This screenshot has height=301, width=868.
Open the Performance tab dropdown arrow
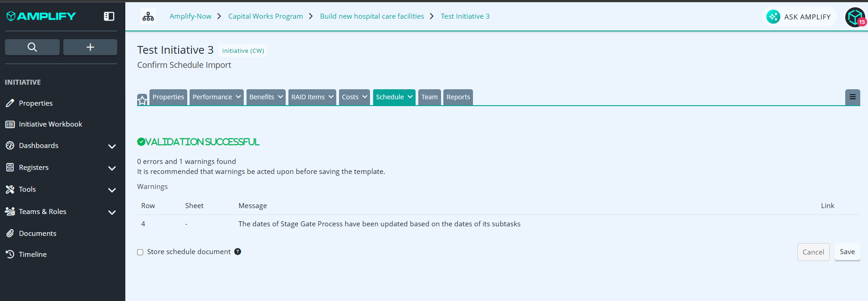pos(238,97)
